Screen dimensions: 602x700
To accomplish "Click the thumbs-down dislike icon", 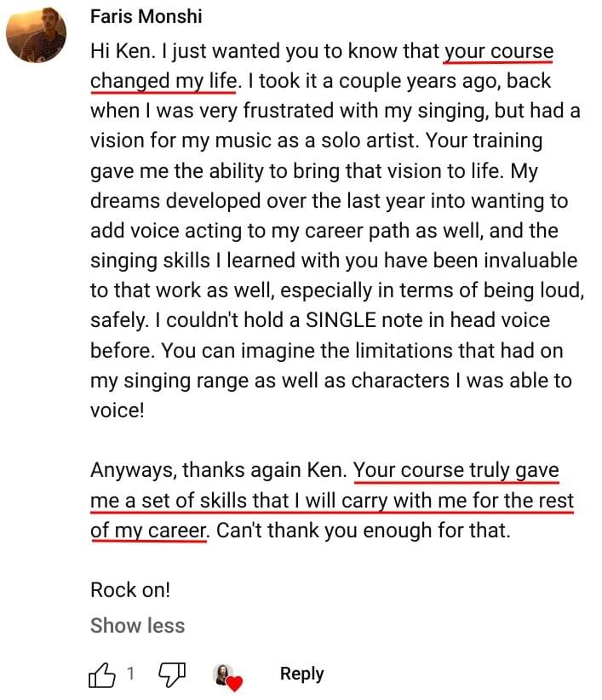I will 173,674.
